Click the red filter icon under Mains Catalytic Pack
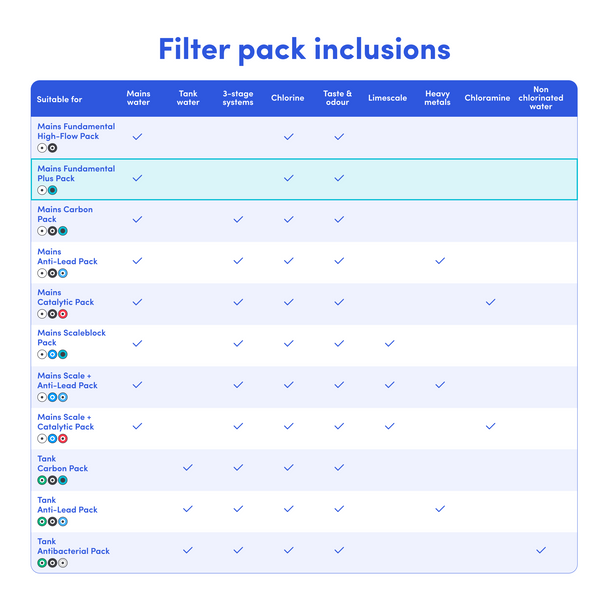 pos(63,314)
